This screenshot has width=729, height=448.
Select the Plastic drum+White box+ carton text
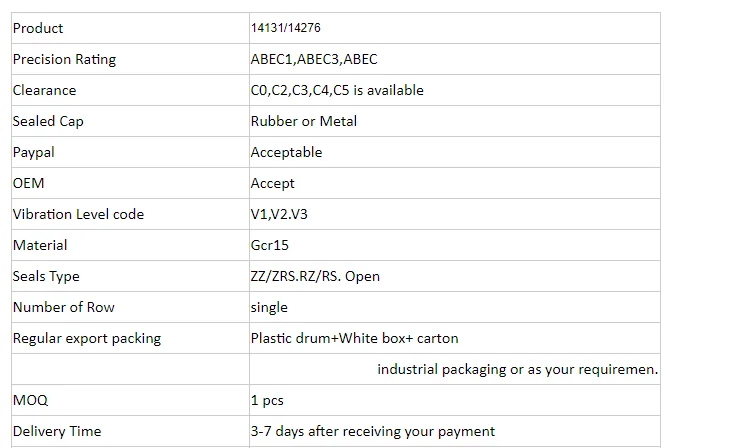354,338
